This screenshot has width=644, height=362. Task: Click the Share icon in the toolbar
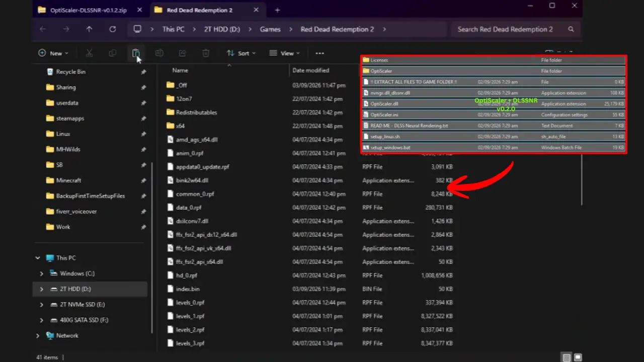pos(183,53)
